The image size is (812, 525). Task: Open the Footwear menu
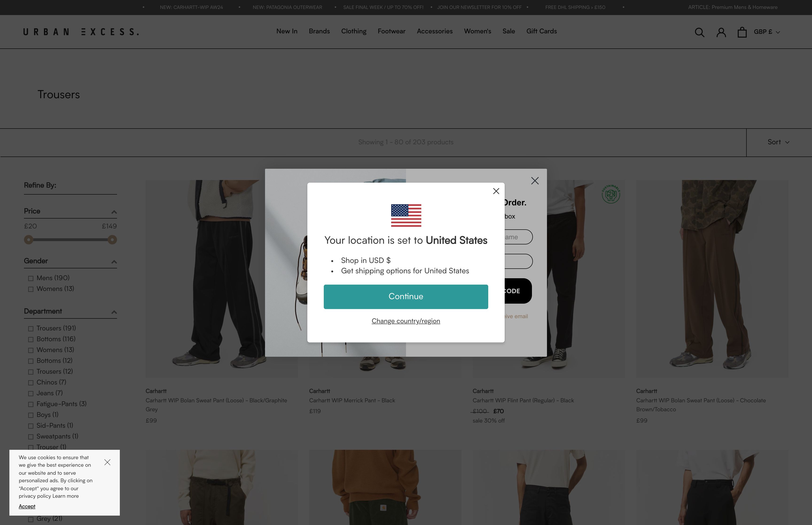(x=391, y=31)
